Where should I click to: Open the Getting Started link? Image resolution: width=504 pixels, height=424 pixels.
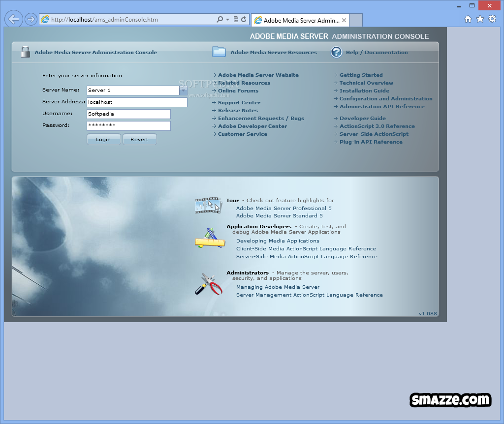(361, 75)
